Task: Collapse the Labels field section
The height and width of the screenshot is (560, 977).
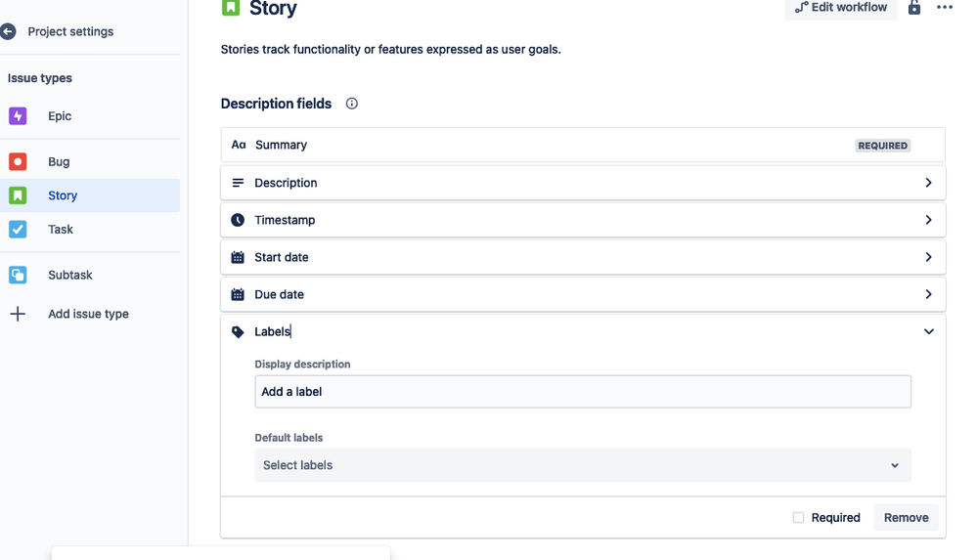Action: click(928, 331)
